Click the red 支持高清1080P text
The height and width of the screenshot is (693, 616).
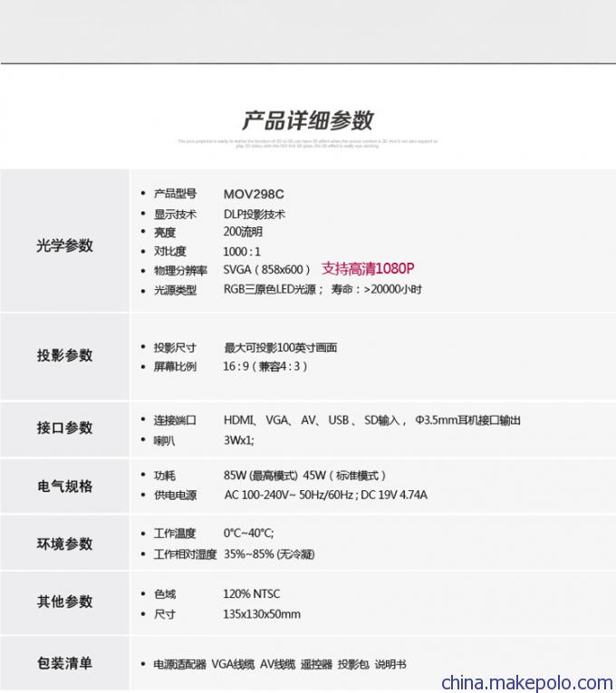(x=367, y=269)
